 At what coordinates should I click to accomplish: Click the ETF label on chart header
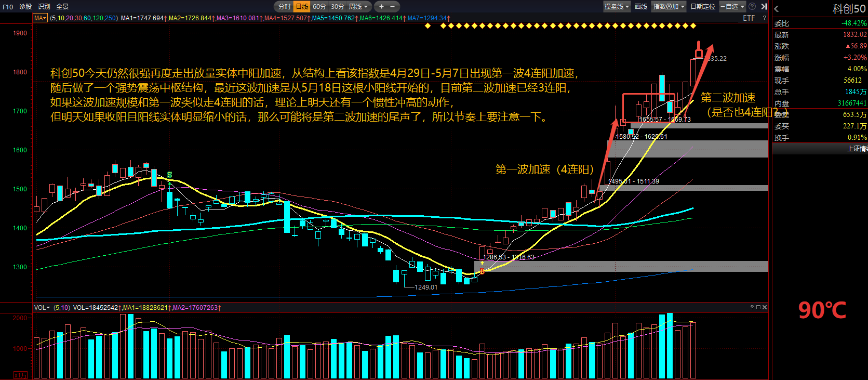[x=749, y=18]
